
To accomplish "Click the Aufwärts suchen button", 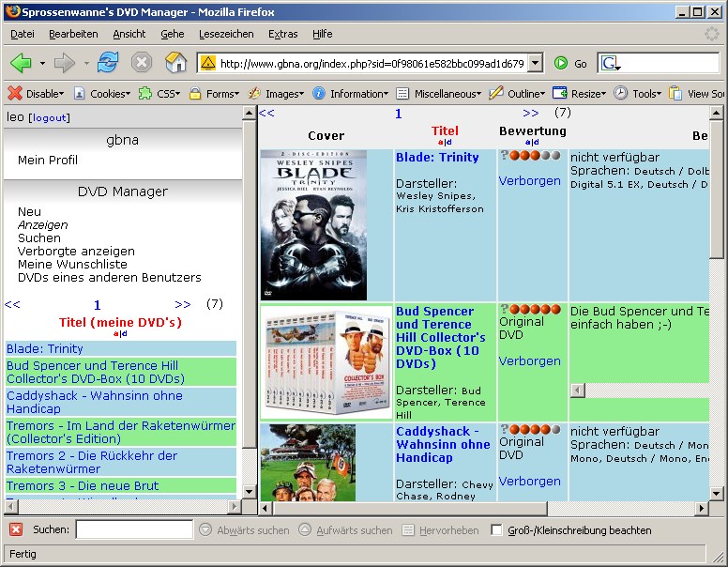I will [346, 529].
